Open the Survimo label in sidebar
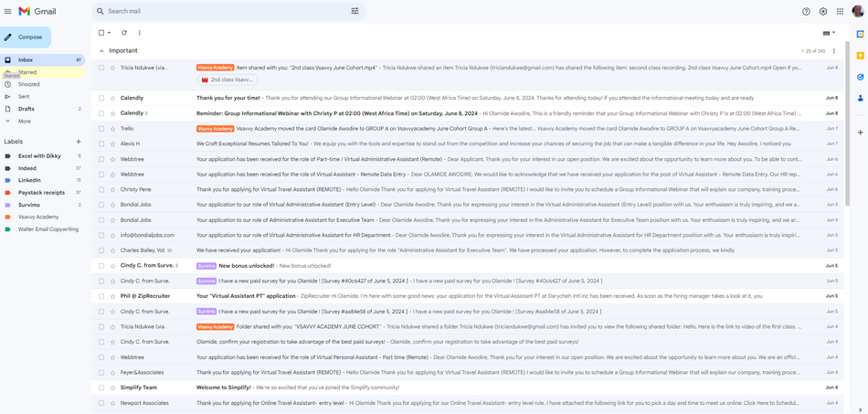 tap(43, 205)
